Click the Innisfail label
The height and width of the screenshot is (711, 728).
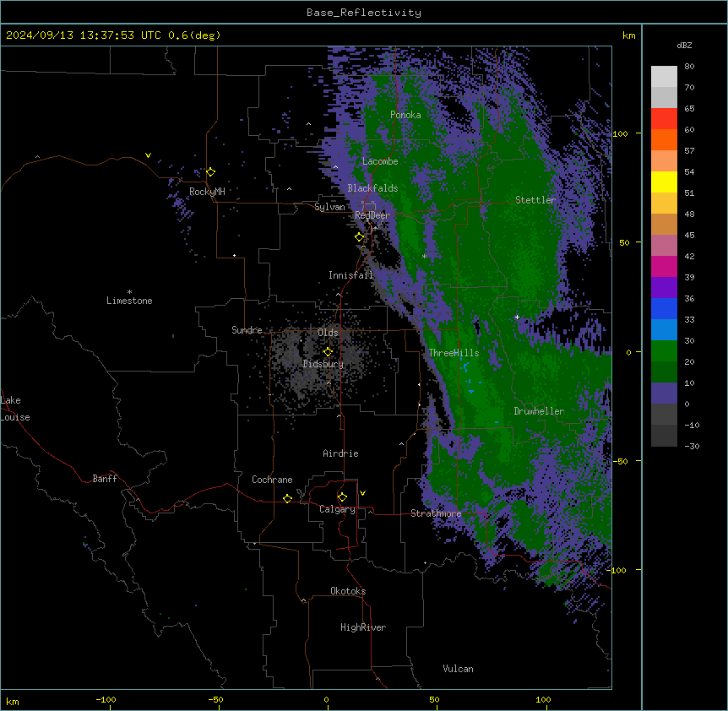350,275
